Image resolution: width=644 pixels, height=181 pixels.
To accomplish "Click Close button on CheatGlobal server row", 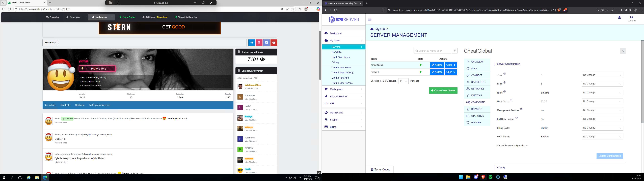I will [451, 65].
